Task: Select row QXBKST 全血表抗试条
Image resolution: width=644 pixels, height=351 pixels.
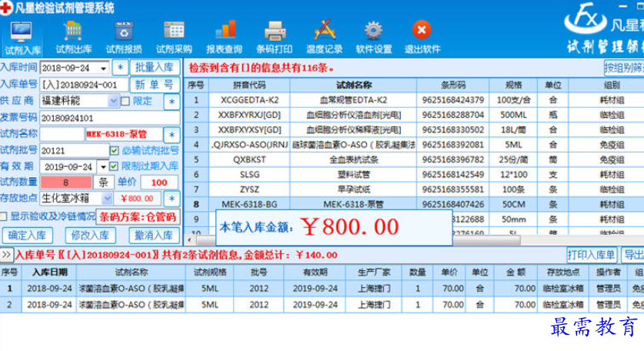Action: click(414, 159)
